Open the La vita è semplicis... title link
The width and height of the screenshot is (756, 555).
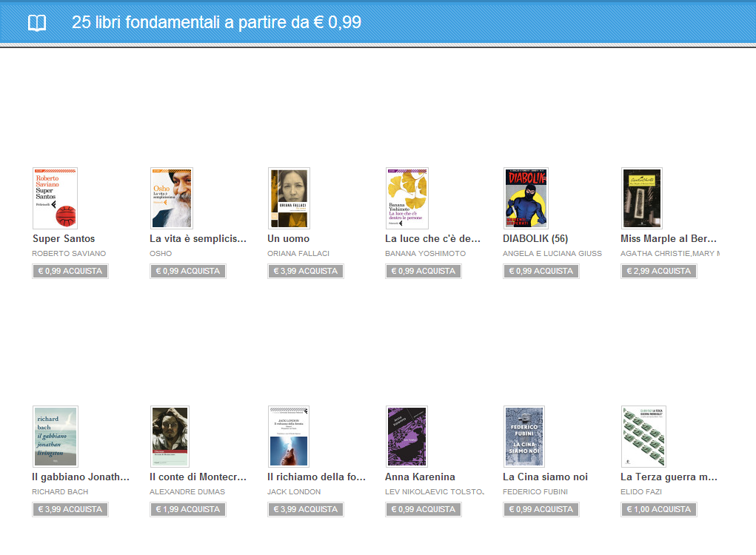(198, 238)
